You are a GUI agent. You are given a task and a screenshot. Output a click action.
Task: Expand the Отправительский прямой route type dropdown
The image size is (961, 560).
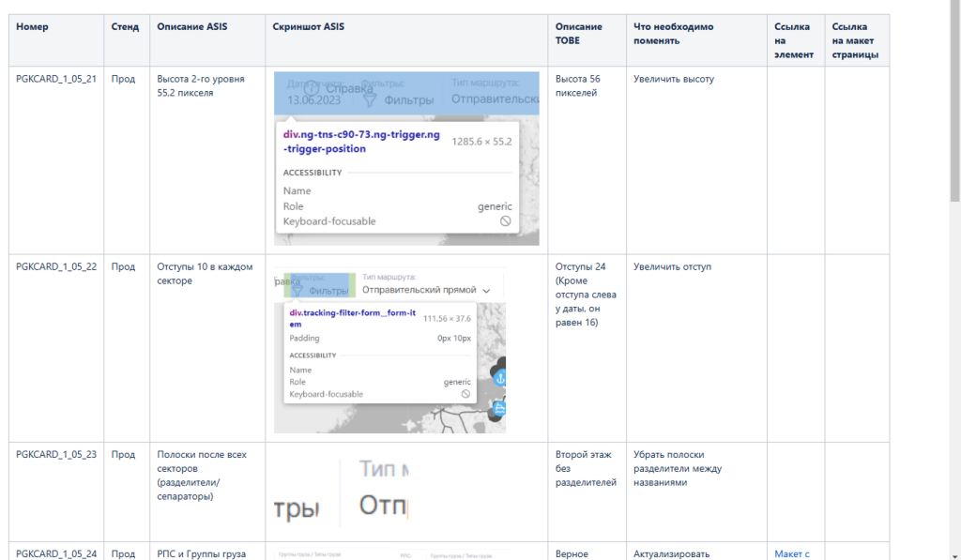(x=486, y=291)
